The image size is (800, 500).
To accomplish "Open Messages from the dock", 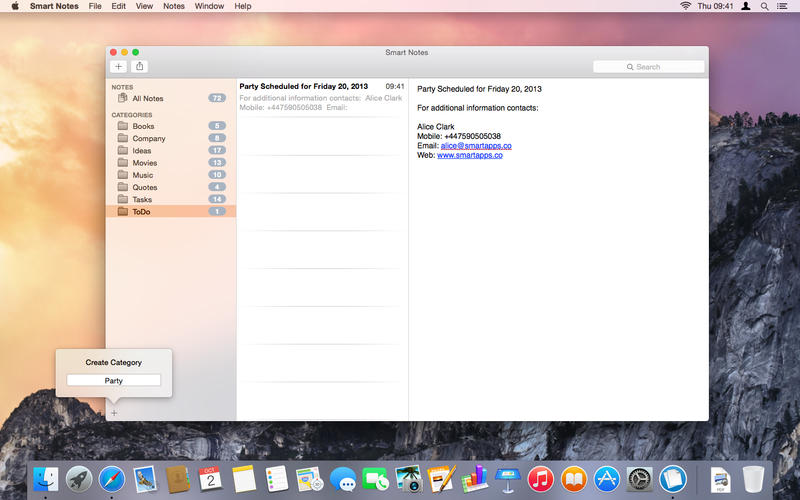I will 343,480.
